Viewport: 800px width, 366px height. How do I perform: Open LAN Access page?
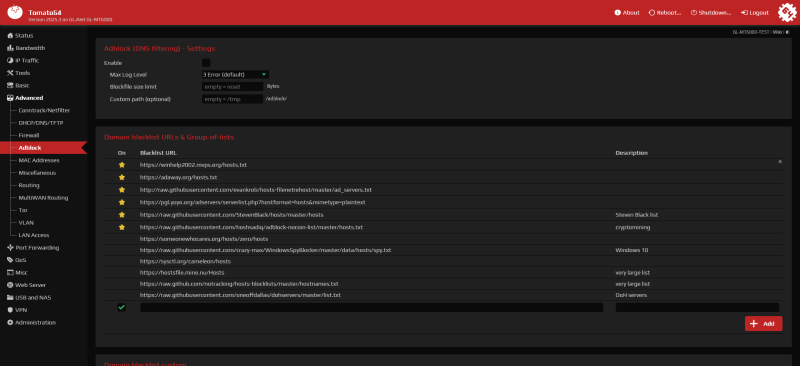pos(34,235)
